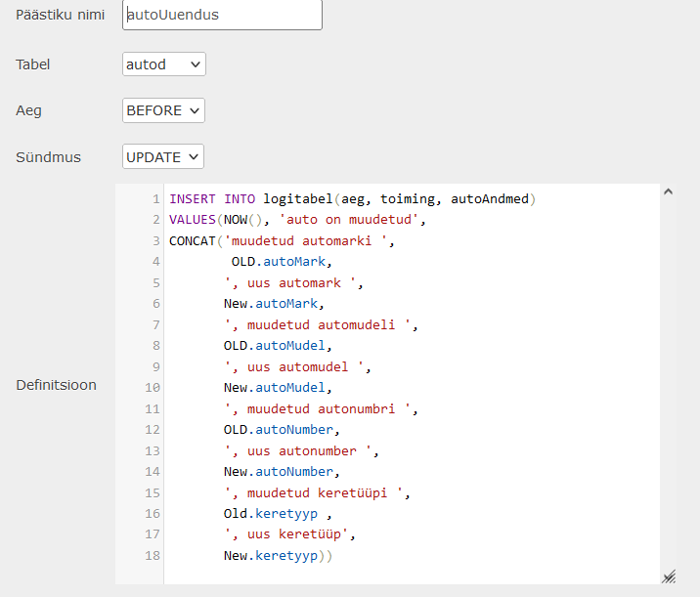Click the scroll-up arrow in the code editor
This screenshot has width=700, height=597.
pos(668,192)
